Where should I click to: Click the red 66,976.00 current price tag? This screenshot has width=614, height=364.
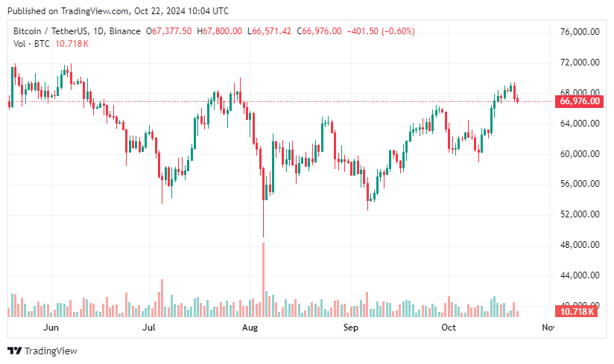(x=579, y=101)
